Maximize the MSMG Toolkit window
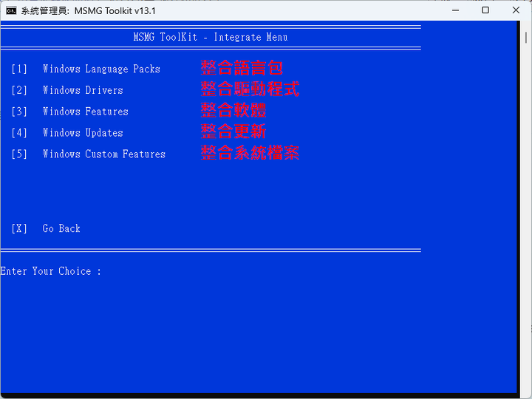The width and height of the screenshot is (532, 399). tap(485, 10)
